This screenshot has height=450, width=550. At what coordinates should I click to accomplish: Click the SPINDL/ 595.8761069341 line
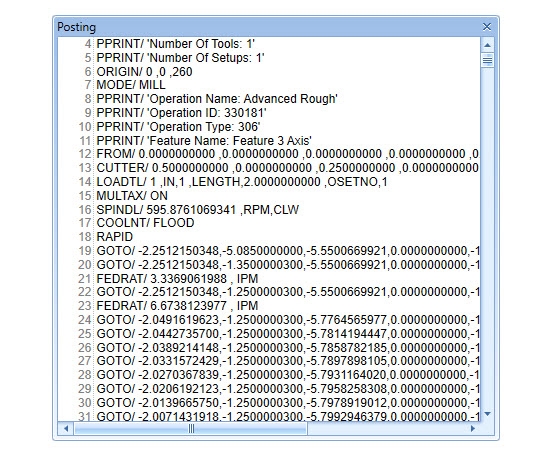tap(198, 210)
